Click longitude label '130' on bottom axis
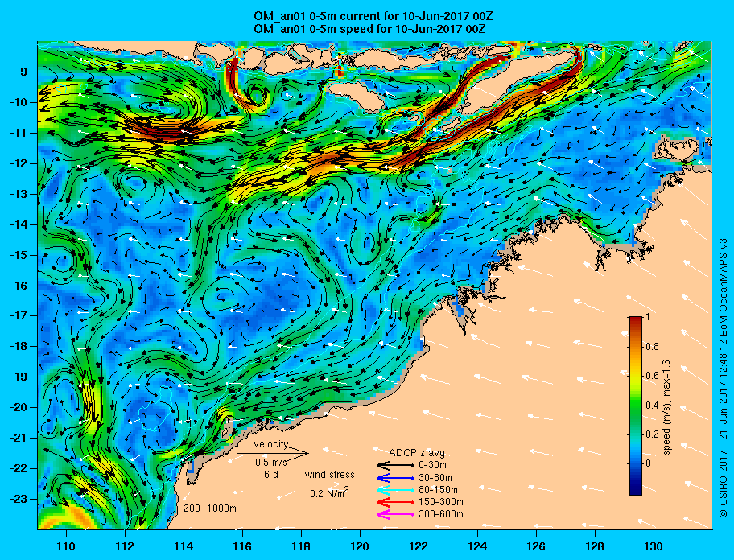The width and height of the screenshot is (734, 560). (654, 546)
